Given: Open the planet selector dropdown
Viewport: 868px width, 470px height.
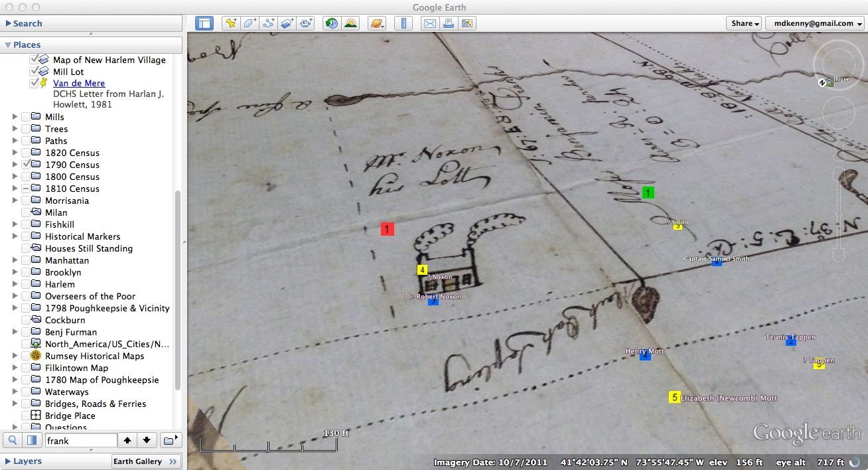Looking at the screenshot, I should pyautogui.click(x=376, y=23).
